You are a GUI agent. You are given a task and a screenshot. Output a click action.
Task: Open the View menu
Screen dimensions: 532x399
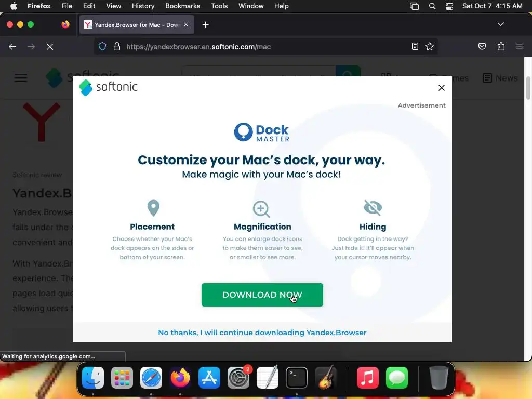pyautogui.click(x=113, y=6)
